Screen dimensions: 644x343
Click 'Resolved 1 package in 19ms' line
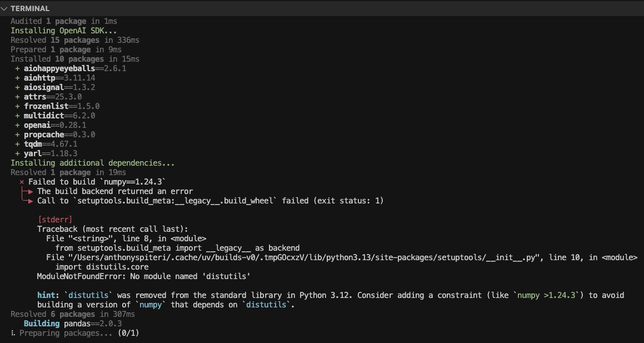tap(68, 172)
